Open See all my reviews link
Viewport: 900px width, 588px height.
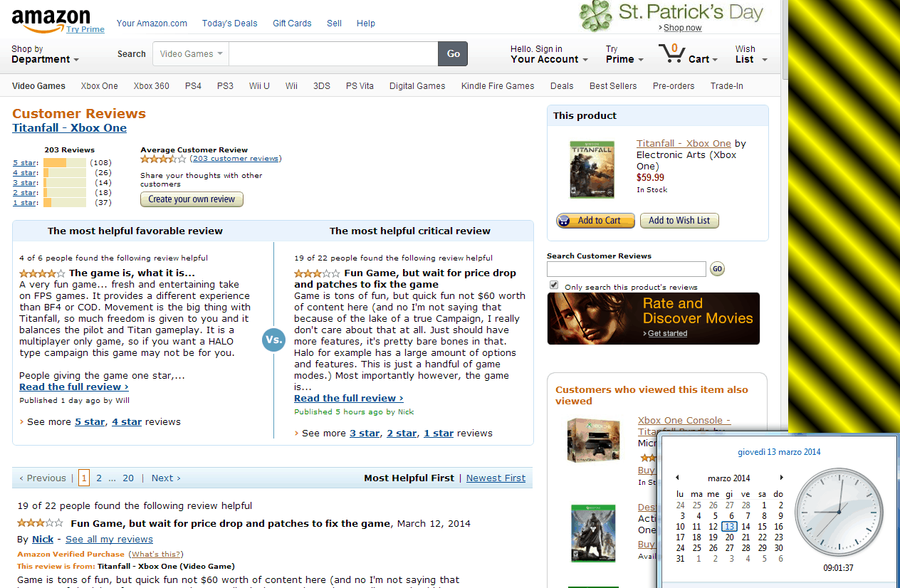click(x=109, y=540)
